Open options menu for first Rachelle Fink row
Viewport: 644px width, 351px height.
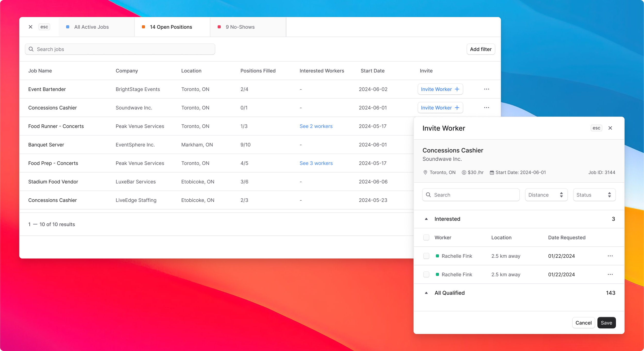click(x=610, y=256)
